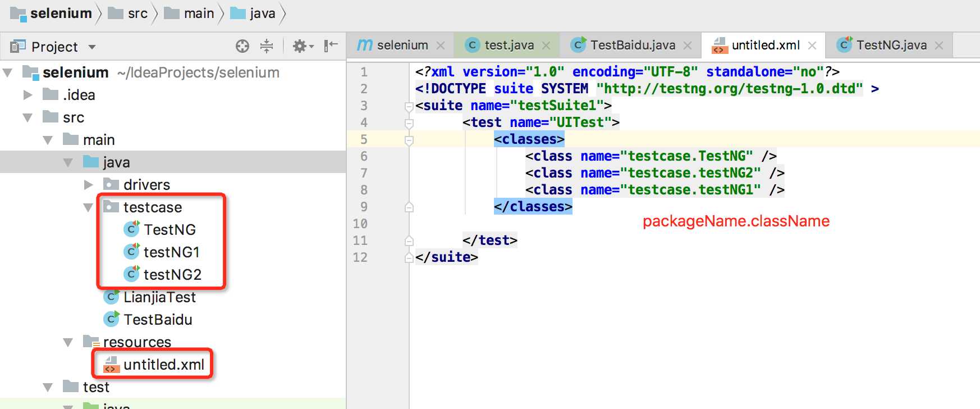The height and width of the screenshot is (409, 980).
Task: Click the testSuite1 suite name value
Action: coord(557,106)
